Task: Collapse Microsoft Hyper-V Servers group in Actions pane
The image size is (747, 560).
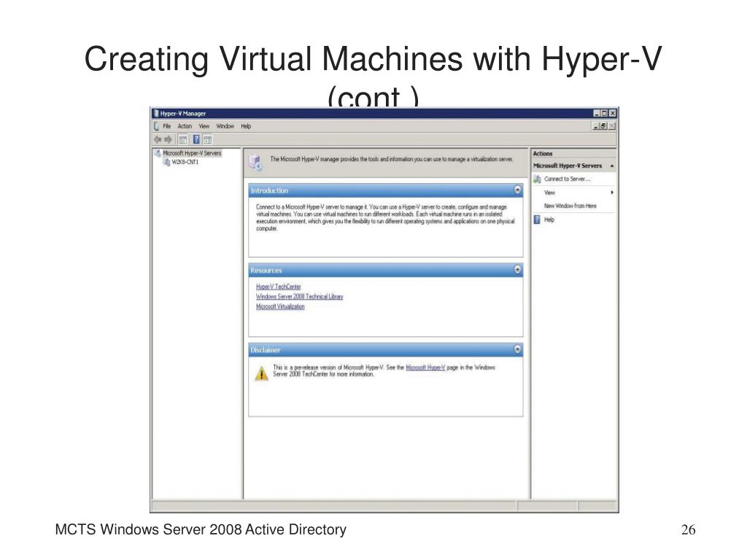Action: pos(612,166)
